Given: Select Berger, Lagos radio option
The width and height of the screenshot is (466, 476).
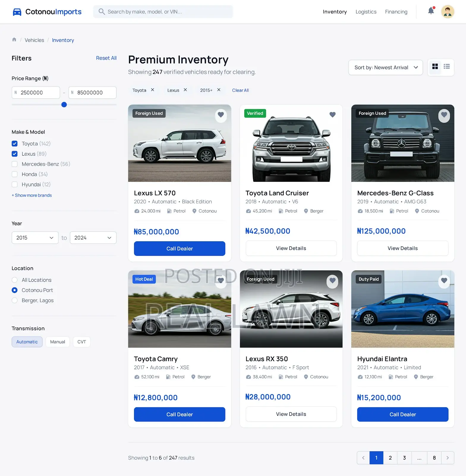Looking at the screenshot, I should coord(15,300).
